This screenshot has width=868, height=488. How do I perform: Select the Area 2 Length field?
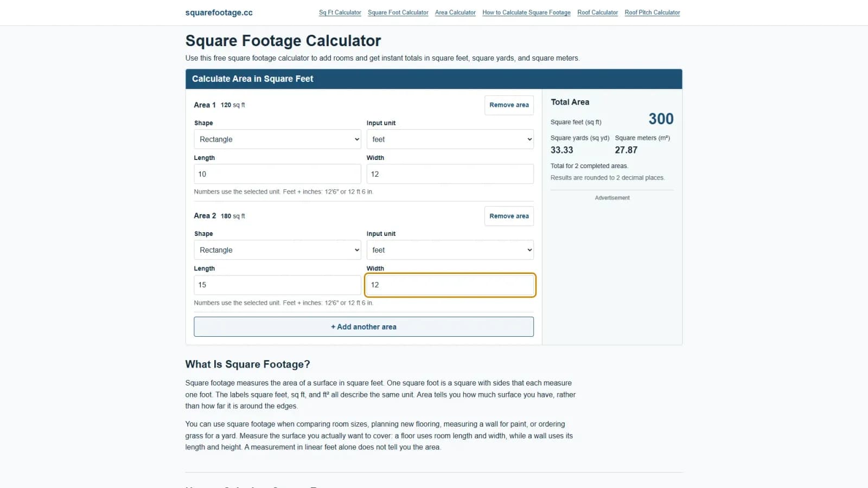277,285
